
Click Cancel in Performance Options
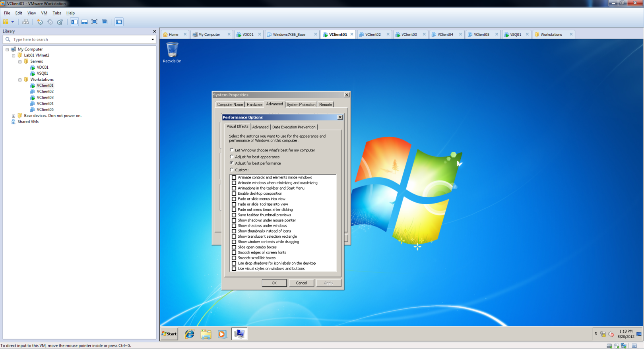301,283
